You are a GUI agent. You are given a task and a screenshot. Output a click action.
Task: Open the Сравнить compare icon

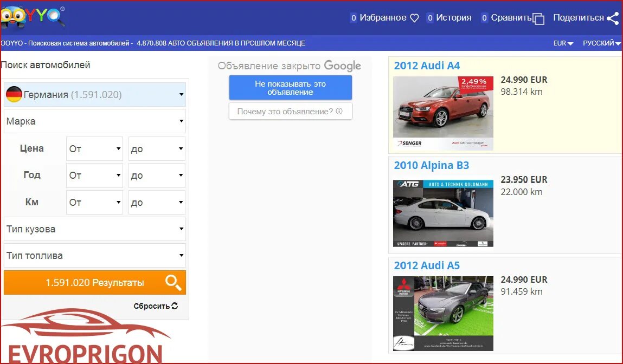pyautogui.click(x=538, y=17)
